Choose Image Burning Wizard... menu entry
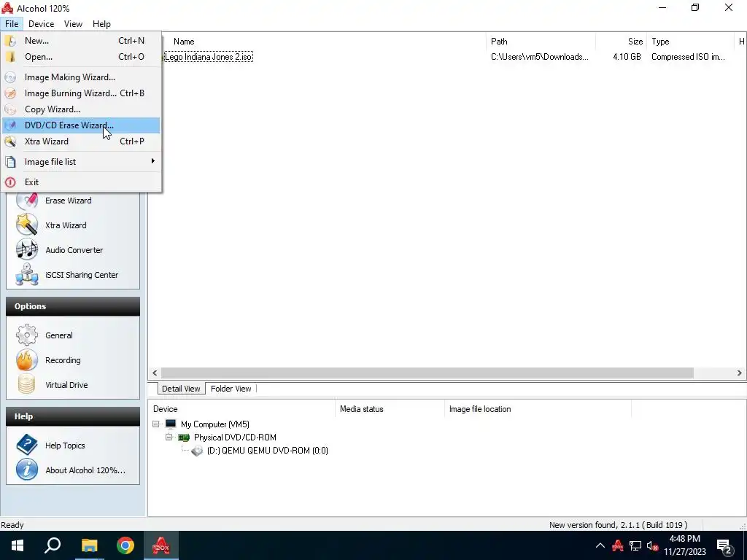The image size is (747, 560). 81,93
